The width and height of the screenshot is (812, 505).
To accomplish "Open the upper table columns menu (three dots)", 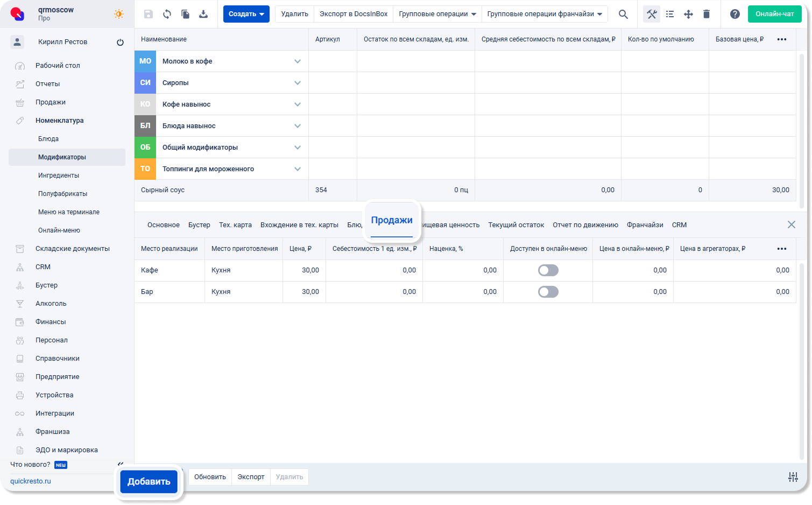I will pos(782,39).
